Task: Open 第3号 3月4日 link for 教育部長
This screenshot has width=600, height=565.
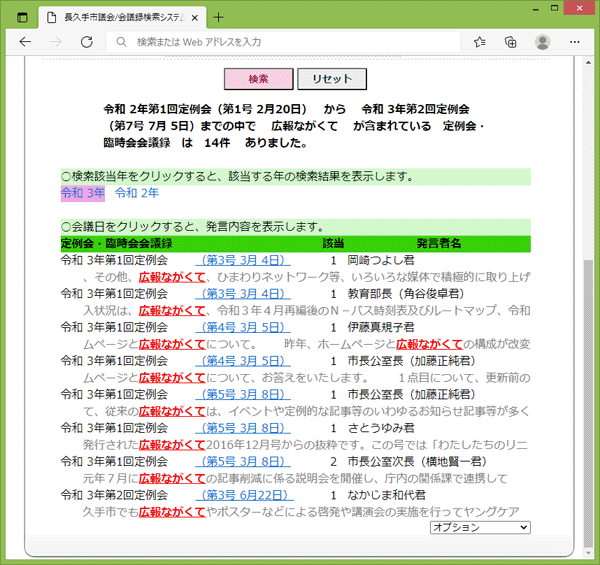Action: coord(243,294)
